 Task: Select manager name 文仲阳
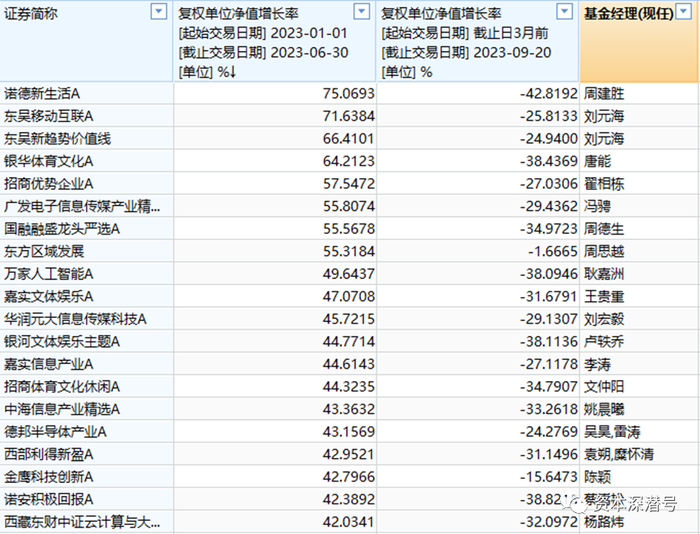pyautogui.click(x=604, y=387)
